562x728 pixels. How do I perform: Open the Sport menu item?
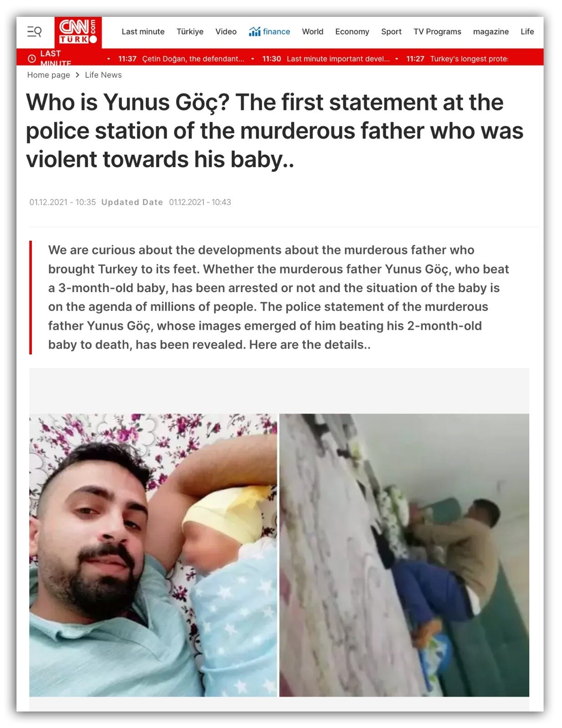click(391, 31)
